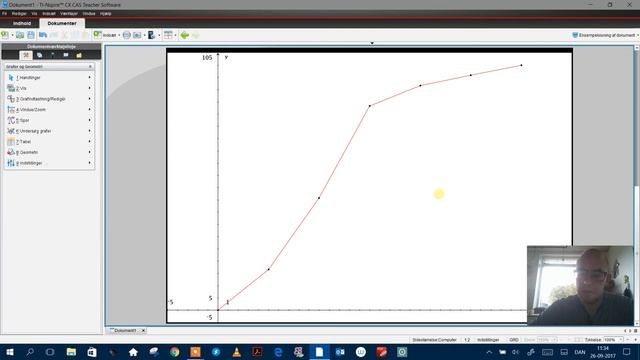Image resolution: width=640 pixels, height=360 pixels.
Task: Expand the Geometri submenu arrow
Action: tap(90, 152)
